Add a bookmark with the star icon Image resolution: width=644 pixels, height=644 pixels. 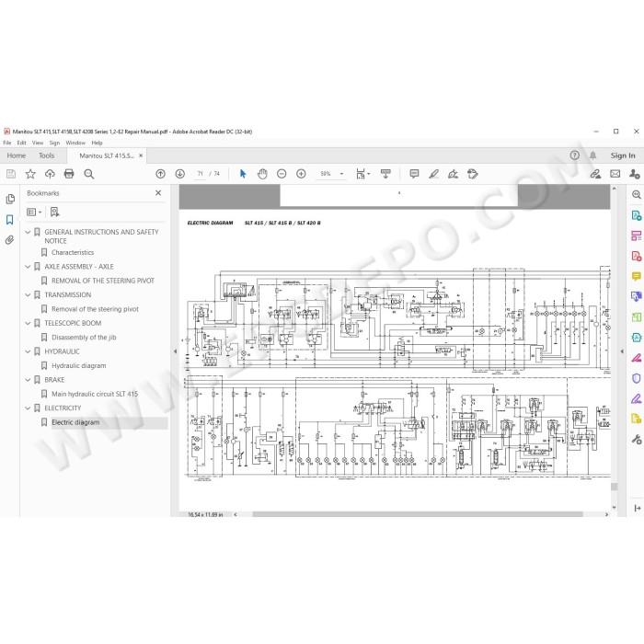30,174
